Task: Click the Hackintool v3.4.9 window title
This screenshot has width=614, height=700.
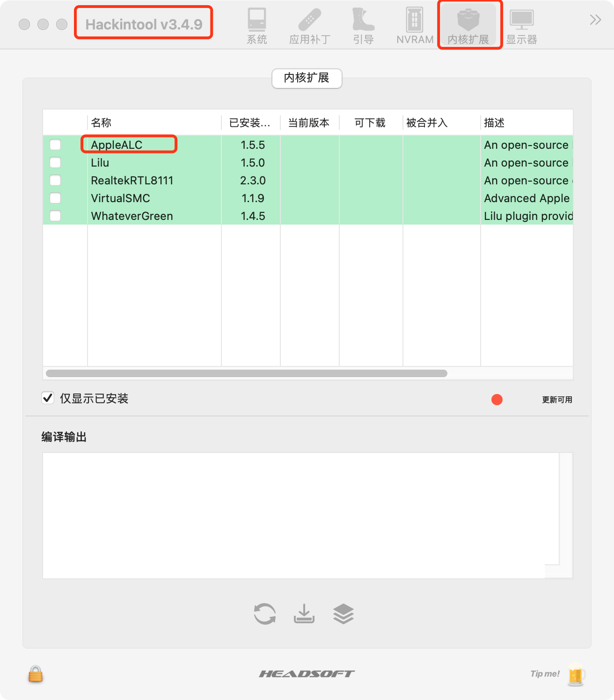Action: tap(144, 24)
